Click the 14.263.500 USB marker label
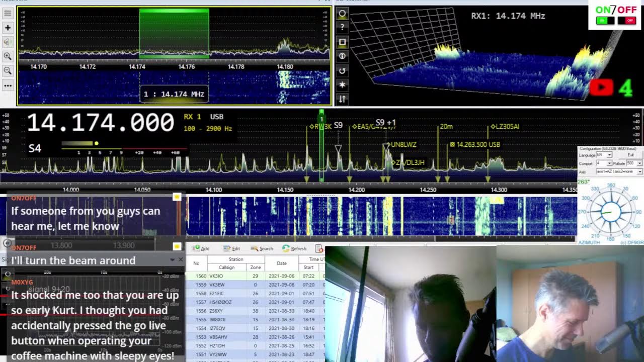The image size is (644, 362). [475, 145]
